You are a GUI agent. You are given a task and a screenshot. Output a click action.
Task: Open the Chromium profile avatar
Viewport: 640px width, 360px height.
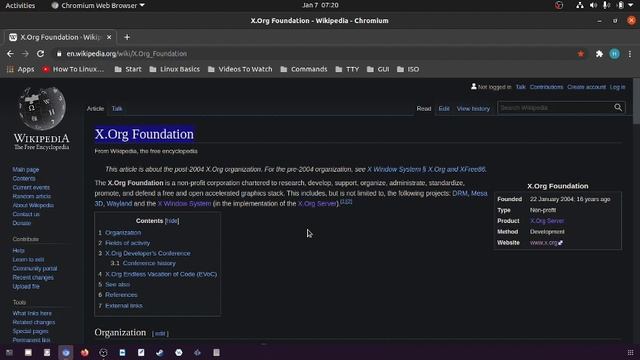[614, 54]
